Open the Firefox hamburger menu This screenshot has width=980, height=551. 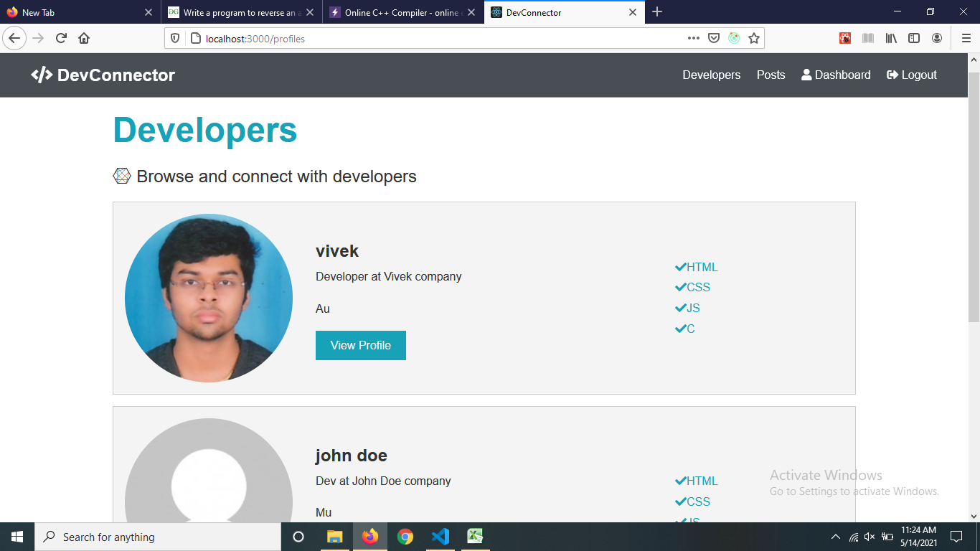pos(965,38)
